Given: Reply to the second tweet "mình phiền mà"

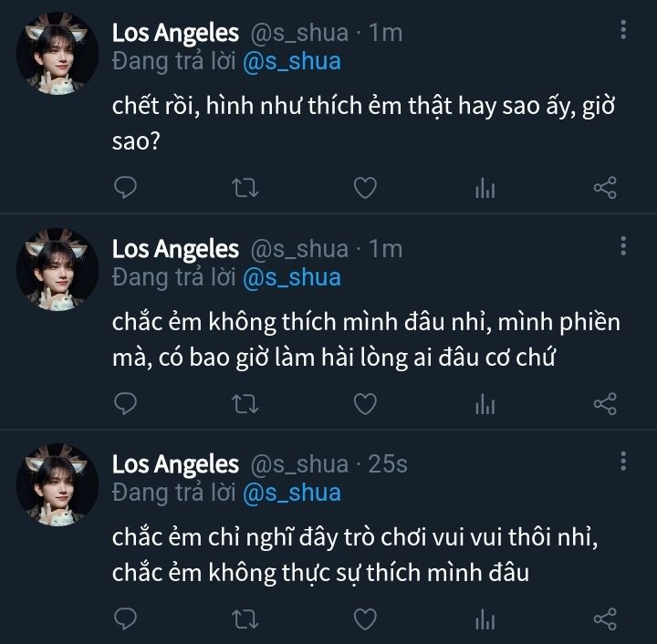Looking at the screenshot, I should (126, 403).
